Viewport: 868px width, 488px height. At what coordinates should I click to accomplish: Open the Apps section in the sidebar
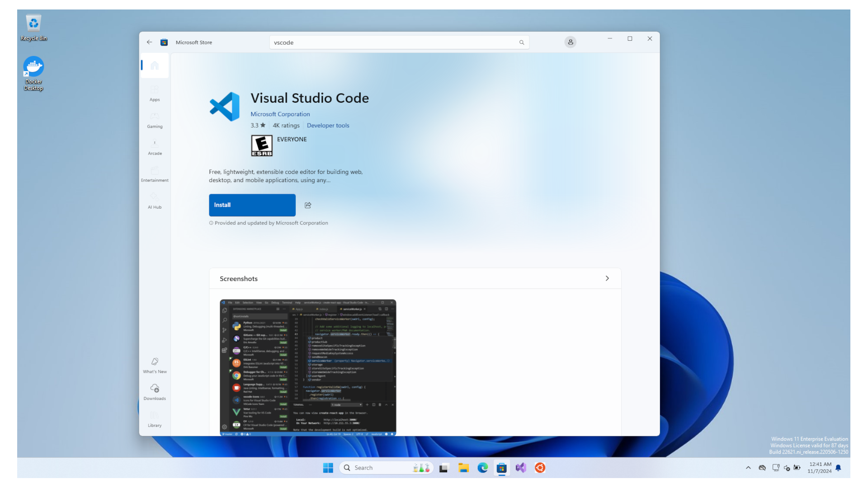point(155,93)
